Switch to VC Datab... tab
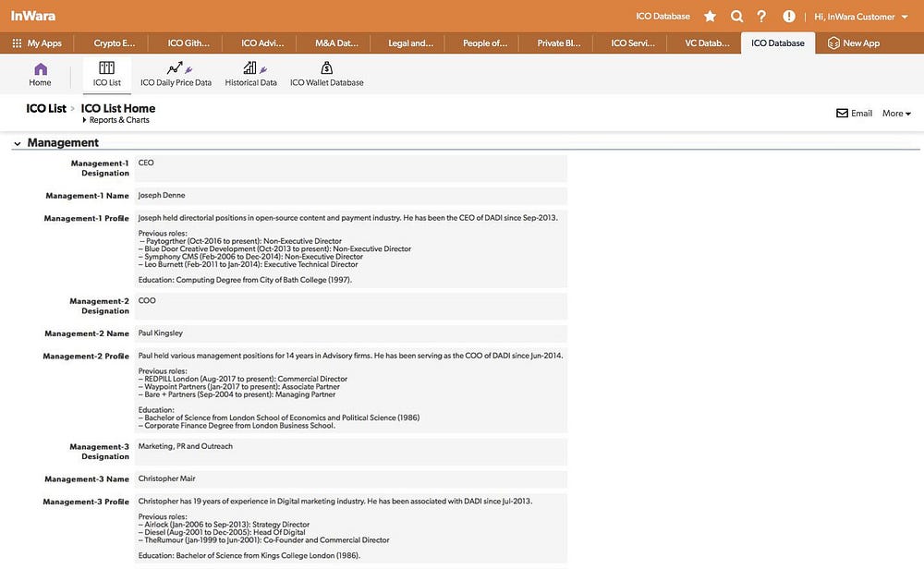Screen dimensions: 924x569 click(707, 43)
